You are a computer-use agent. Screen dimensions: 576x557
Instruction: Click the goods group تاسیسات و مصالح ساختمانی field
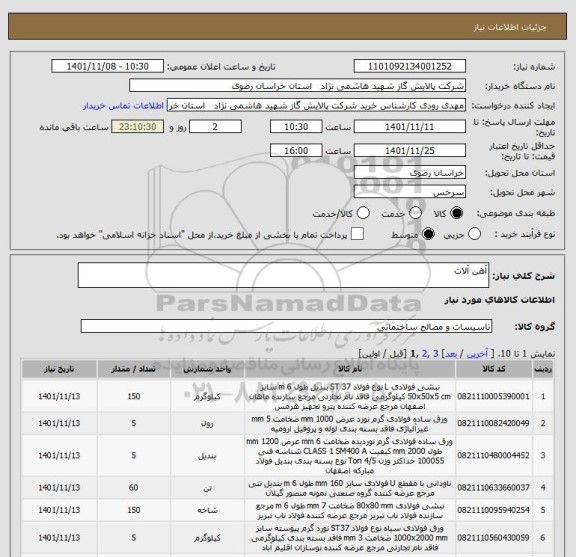[x=286, y=327]
